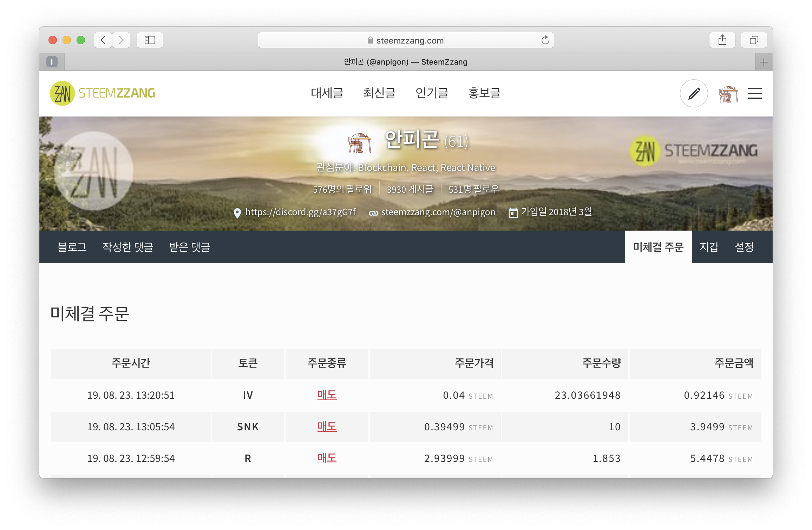Click the steemzzang.com address bar
Screen dimensions: 812x530
pyautogui.click(x=406, y=40)
